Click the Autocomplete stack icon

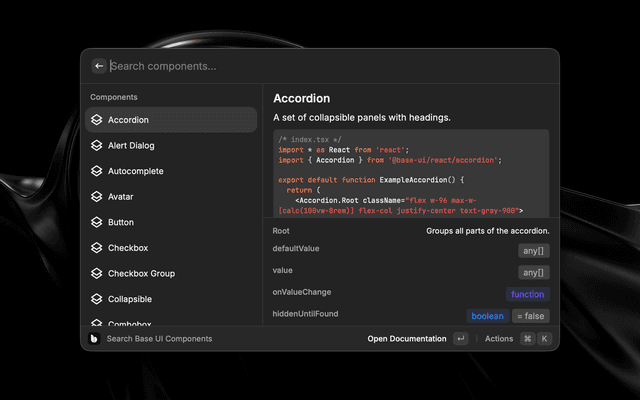[96, 171]
